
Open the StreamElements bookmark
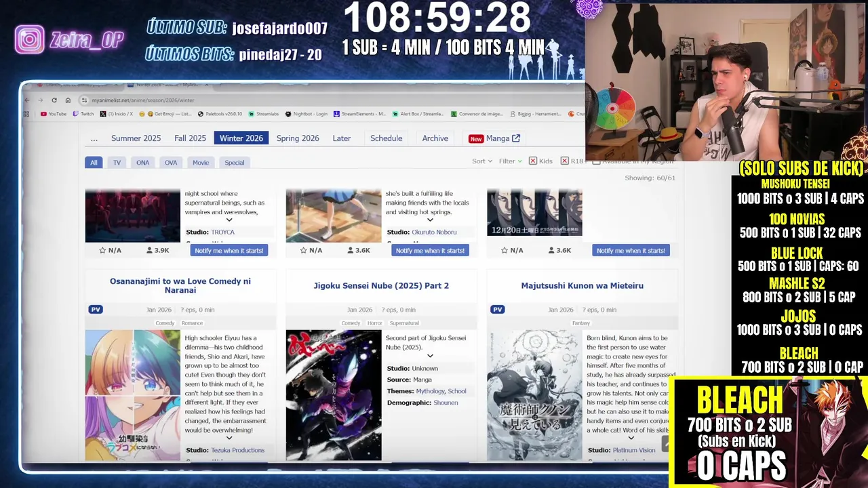tap(360, 114)
